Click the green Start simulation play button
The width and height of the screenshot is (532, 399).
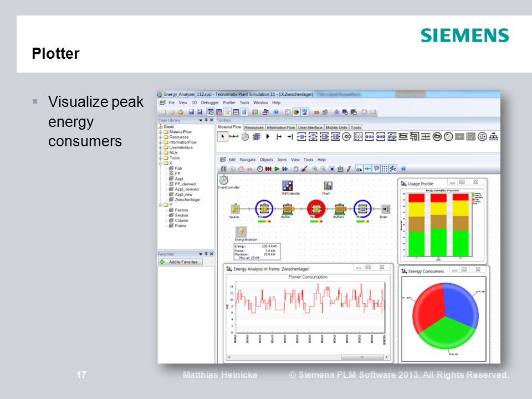277,168
